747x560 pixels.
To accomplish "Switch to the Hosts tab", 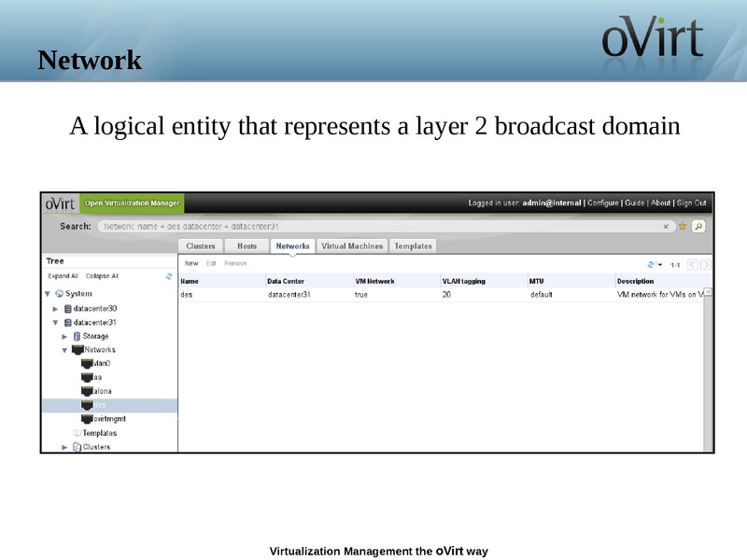I will coord(247,246).
